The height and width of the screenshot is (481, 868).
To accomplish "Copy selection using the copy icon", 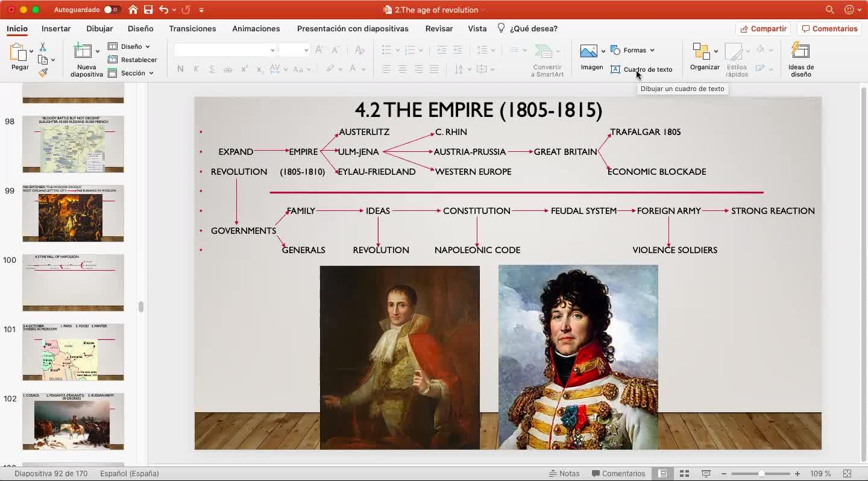I will pos(43,60).
